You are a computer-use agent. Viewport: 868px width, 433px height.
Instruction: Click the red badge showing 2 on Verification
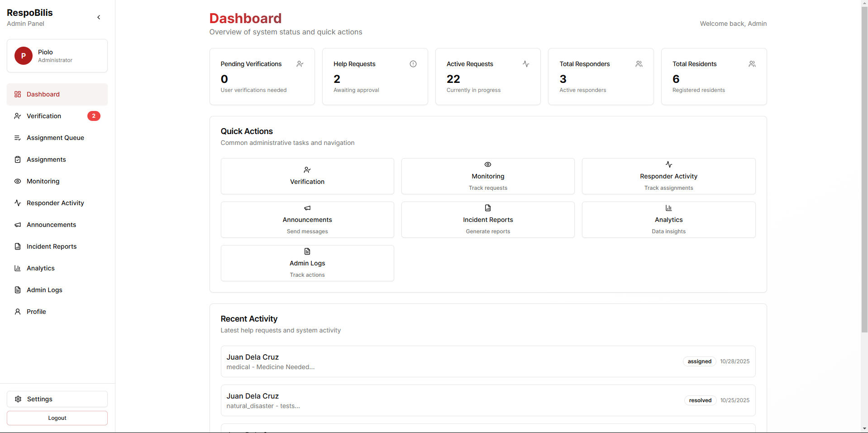(x=94, y=116)
